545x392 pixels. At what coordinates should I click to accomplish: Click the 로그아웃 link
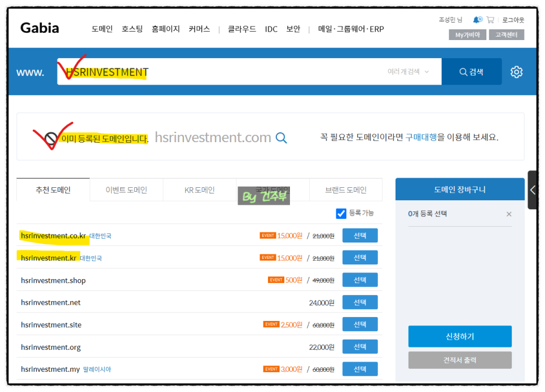[513, 20]
